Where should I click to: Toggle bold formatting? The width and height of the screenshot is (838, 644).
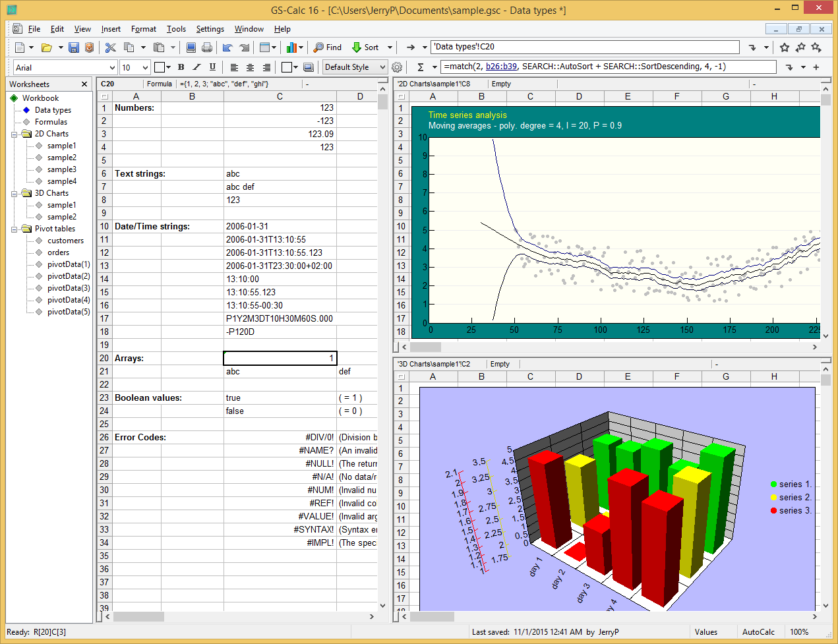click(181, 67)
